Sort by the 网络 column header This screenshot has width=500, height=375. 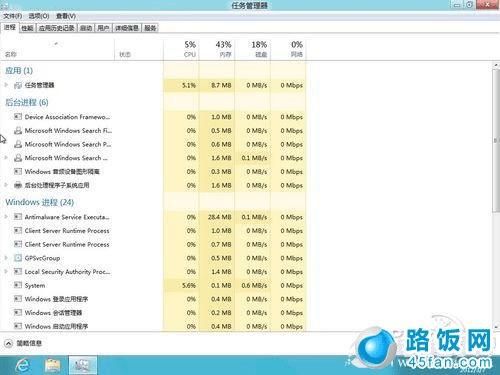[288, 50]
